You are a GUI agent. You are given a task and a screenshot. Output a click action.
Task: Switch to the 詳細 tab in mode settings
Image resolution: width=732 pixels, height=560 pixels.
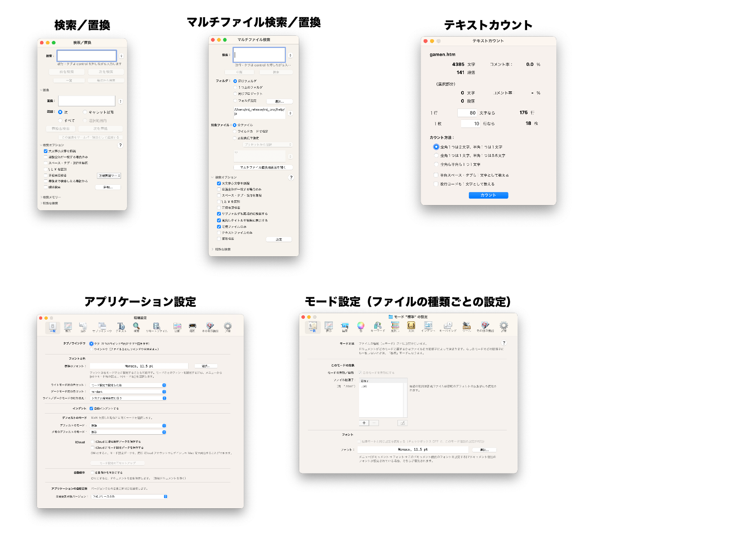coord(504,327)
